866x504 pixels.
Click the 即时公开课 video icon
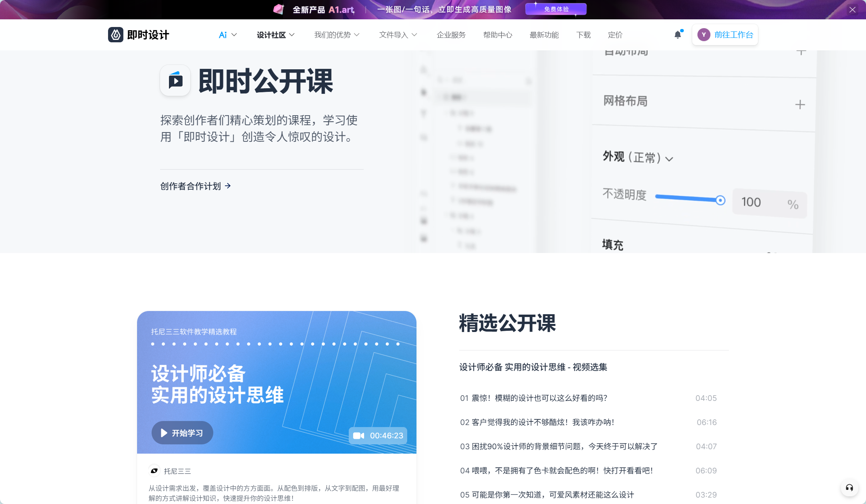click(175, 81)
